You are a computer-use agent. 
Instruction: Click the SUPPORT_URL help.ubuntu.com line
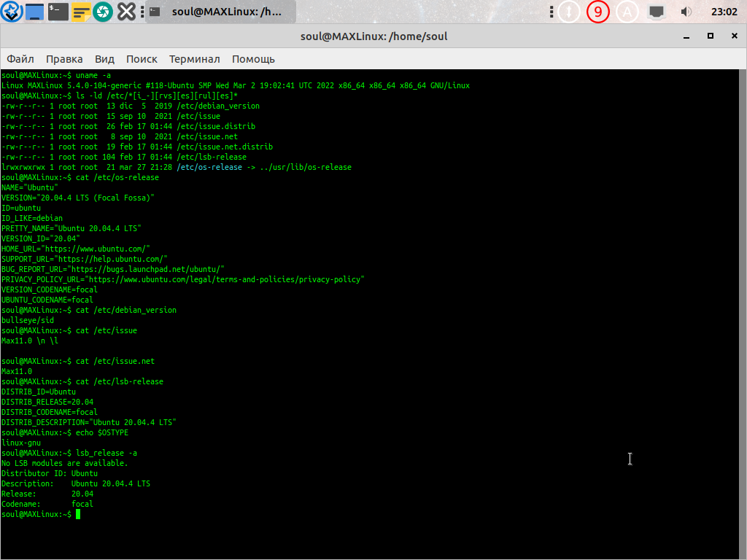pos(85,259)
